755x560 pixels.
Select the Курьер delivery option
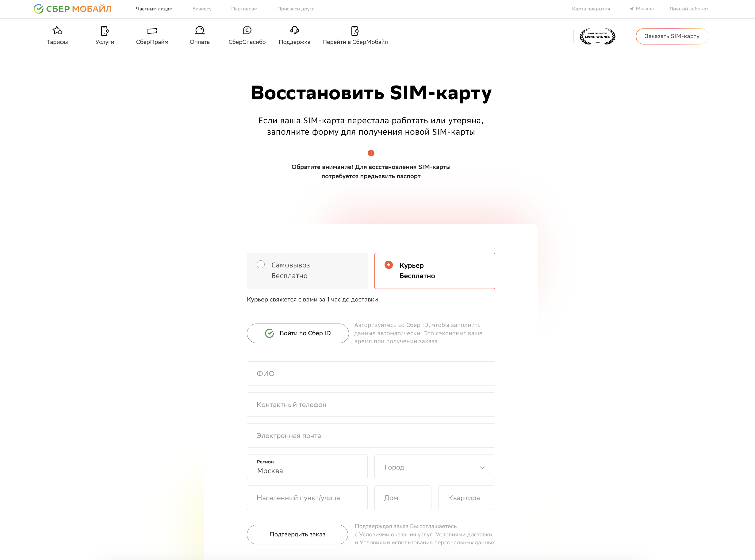[x=435, y=270]
